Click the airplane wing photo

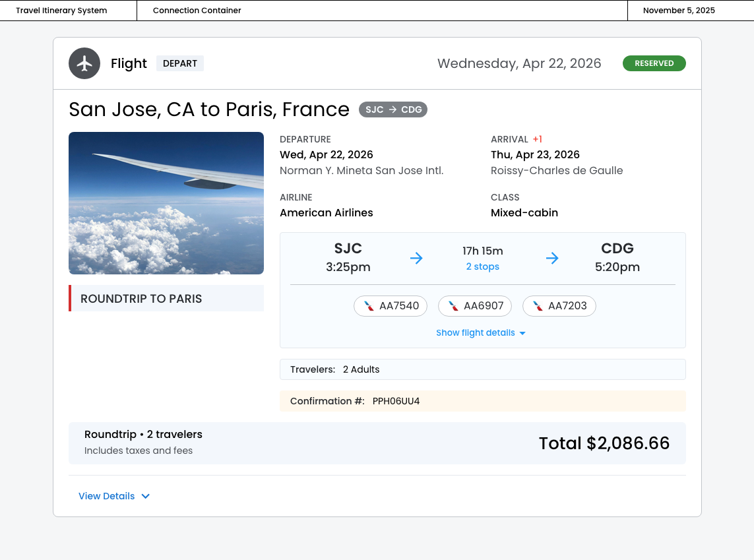[x=166, y=203]
